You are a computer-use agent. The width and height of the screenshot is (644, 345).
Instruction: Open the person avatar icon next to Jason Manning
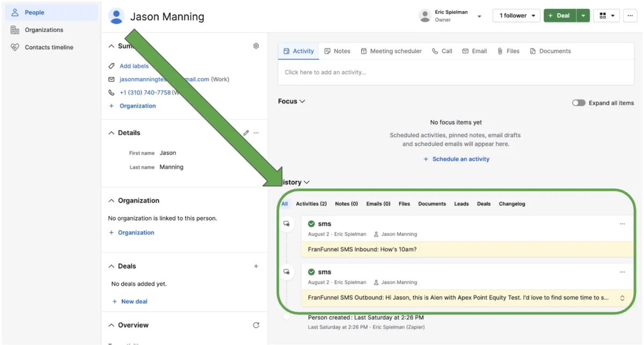pos(116,16)
